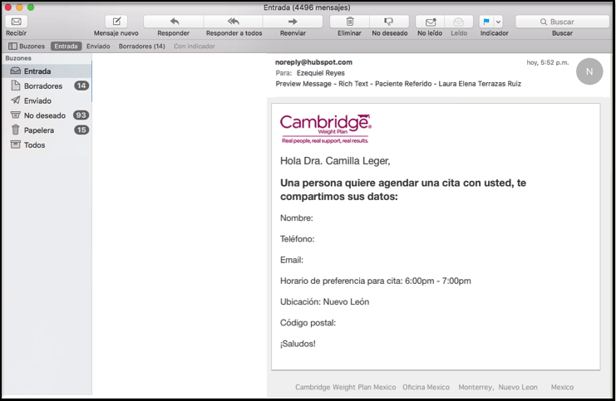Flag message with the Indicador flag
This screenshot has height=401, width=616.
(x=486, y=22)
